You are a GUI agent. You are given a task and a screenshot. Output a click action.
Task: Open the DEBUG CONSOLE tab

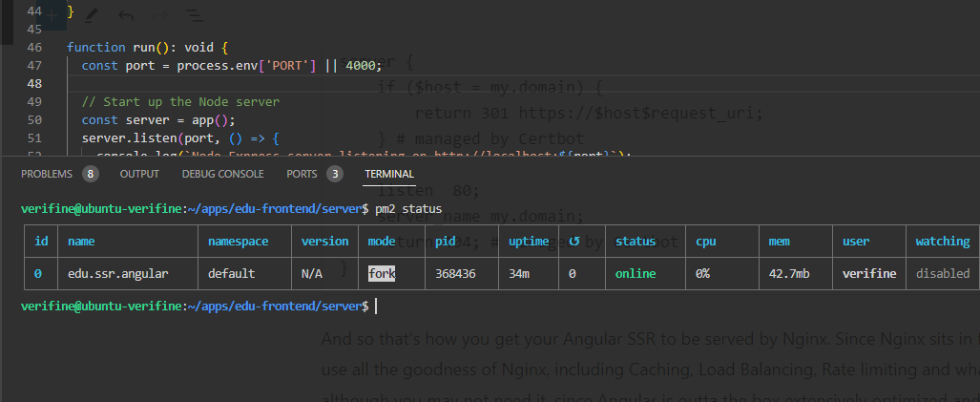tap(222, 174)
